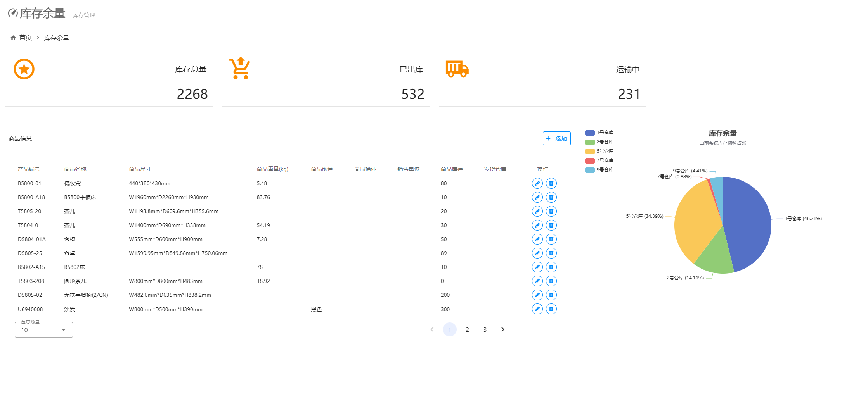Click the orange star 库存总量 icon
Viewport: 868px width, 393px height.
(x=24, y=69)
